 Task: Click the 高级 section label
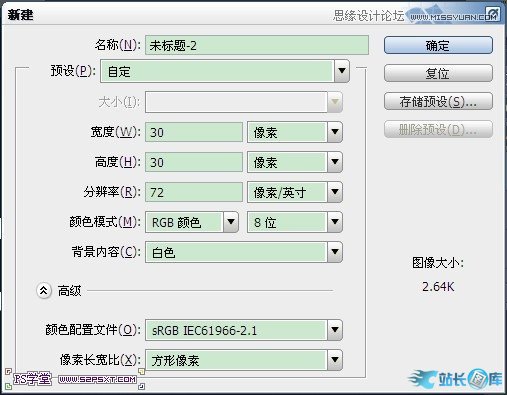(x=69, y=291)
